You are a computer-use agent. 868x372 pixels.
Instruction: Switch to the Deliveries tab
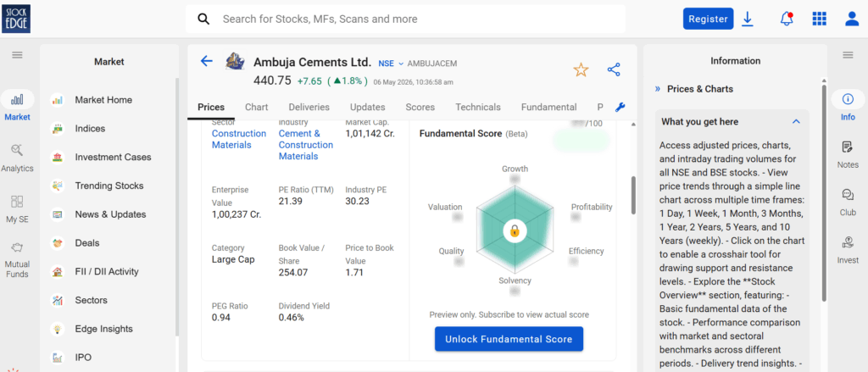309,107
